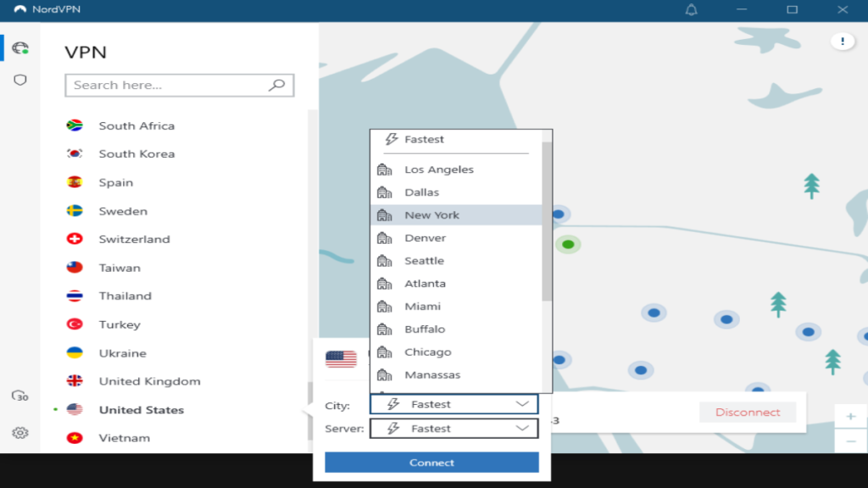Zoom out on the map
Screen dimensions: 868x488
click(x=849, y=441)
